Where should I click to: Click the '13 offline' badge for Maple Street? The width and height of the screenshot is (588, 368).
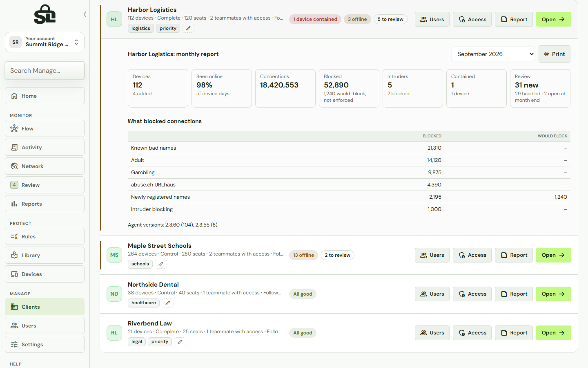pyautogui.click(x=303, y=255)
